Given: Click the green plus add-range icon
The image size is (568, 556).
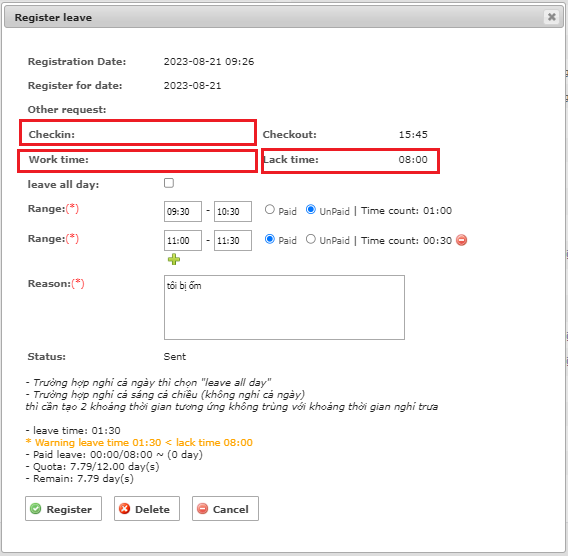Looking at the screenshot, I should point(174,259).
